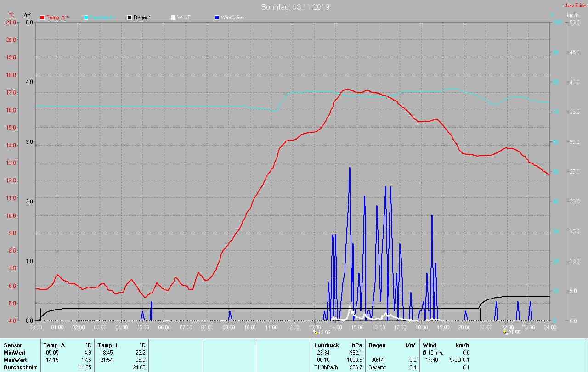
Task: Click the 12:00 label on the time axis
Action: [x=293, y=327]
